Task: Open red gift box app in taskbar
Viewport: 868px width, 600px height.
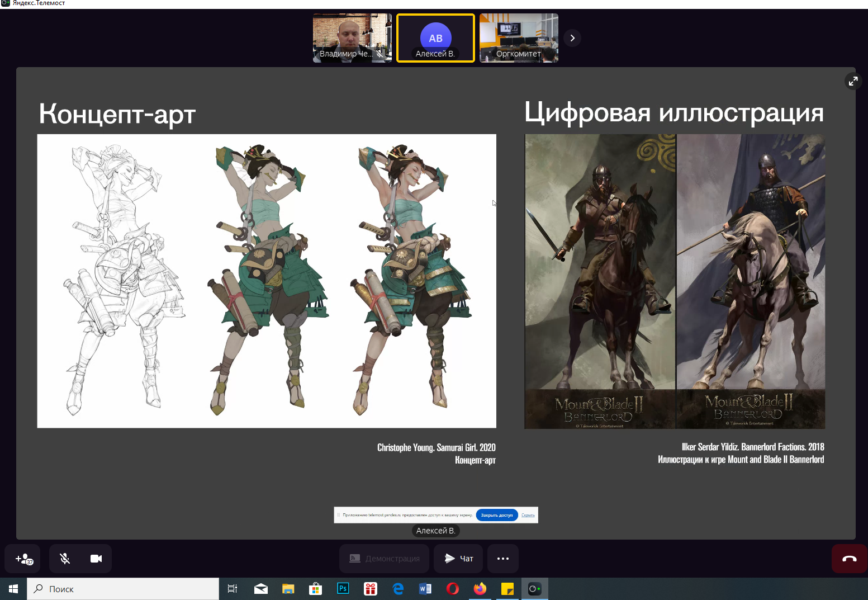Action: (x=371, y=589)
